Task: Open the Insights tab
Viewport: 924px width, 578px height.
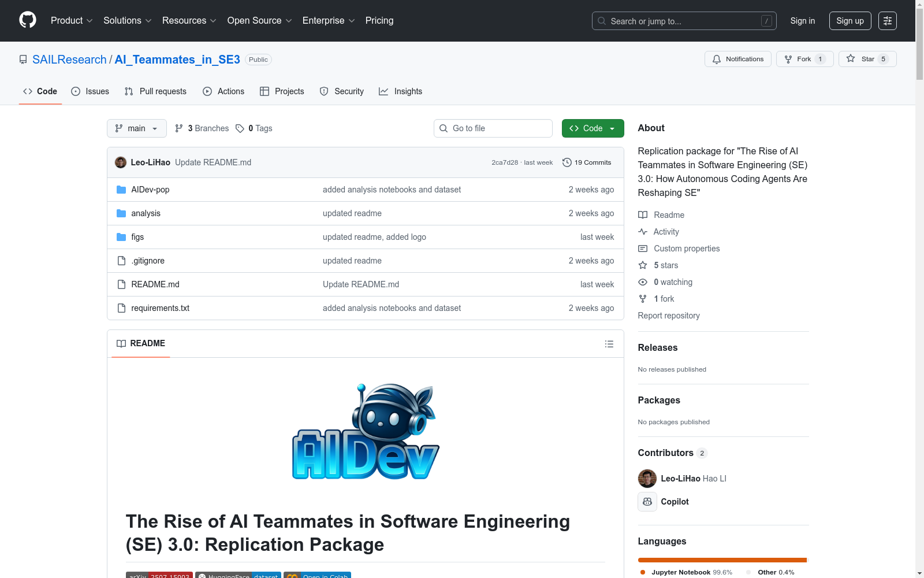Action: point(400,91)
